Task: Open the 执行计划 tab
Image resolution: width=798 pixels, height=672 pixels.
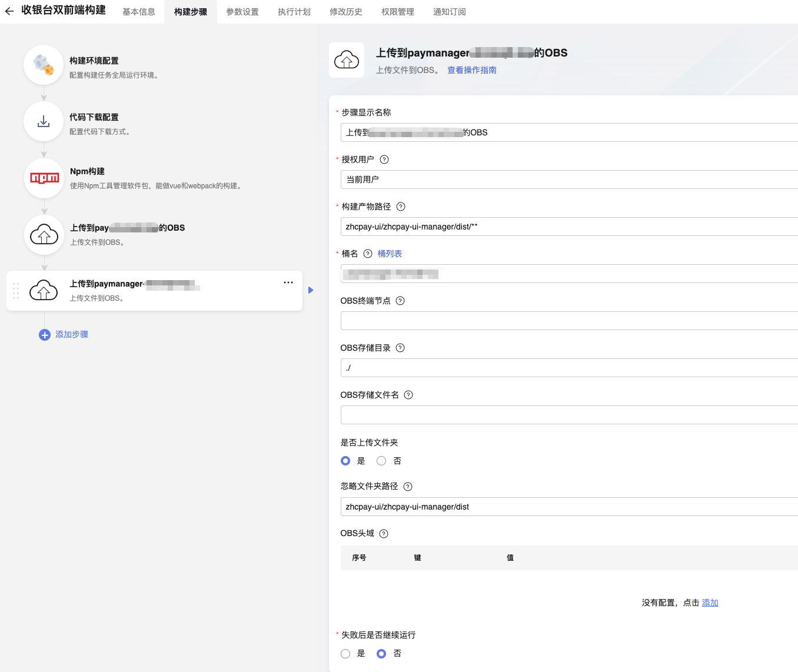Action: (294, 12)
